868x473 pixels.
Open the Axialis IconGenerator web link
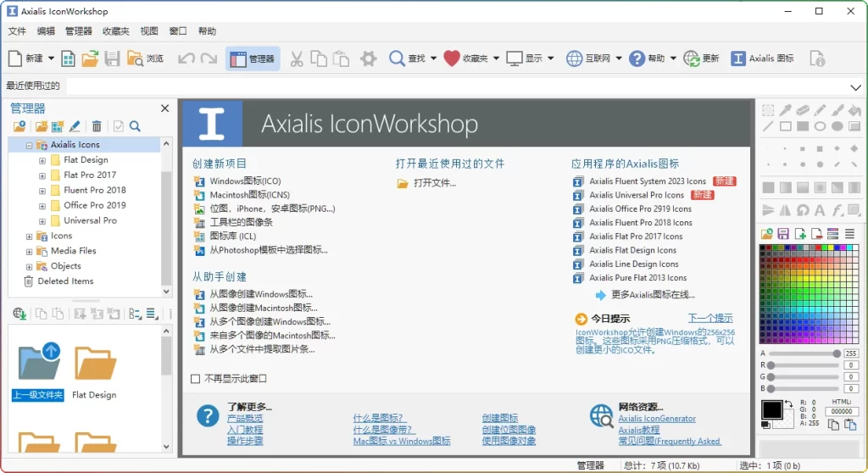click(657, 419)
